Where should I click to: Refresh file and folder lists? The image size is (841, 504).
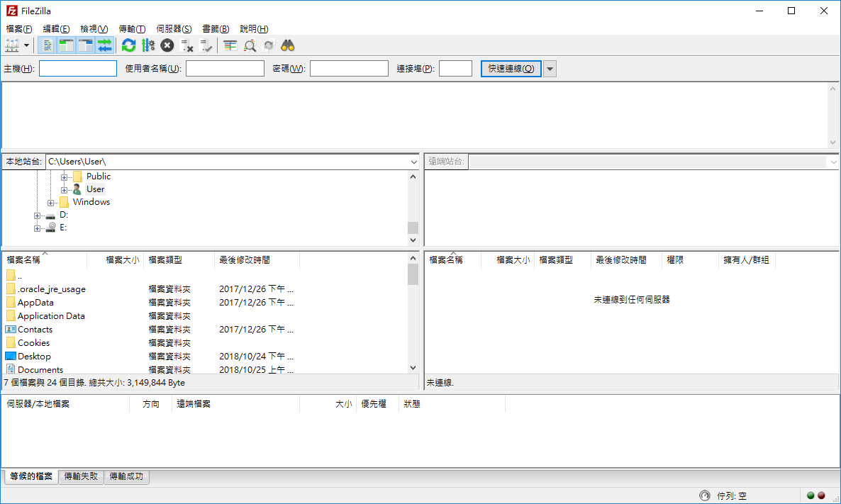coord(129,45)
